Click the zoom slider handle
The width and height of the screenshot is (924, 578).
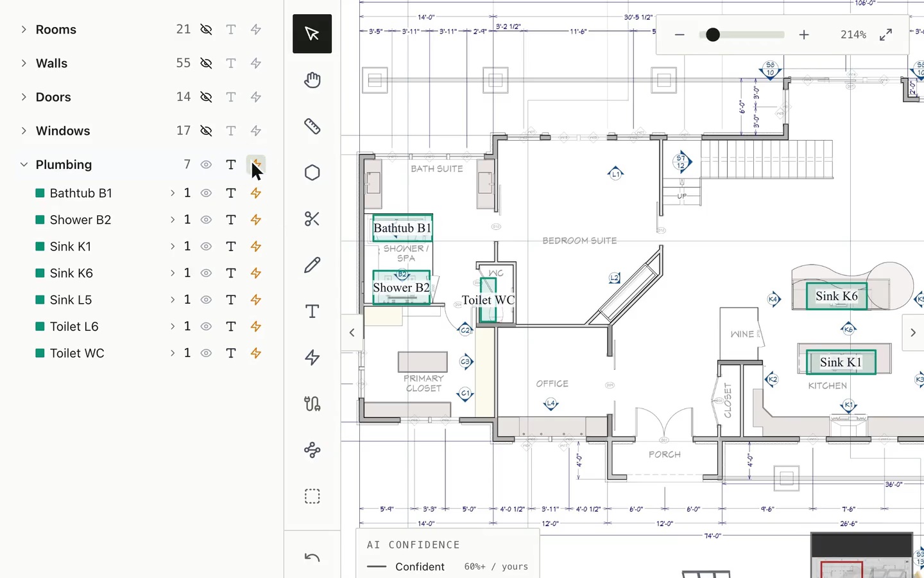point(712,35)
